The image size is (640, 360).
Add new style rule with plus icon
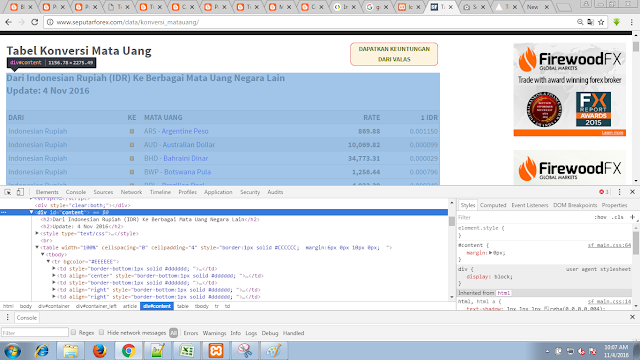[632, 217]
